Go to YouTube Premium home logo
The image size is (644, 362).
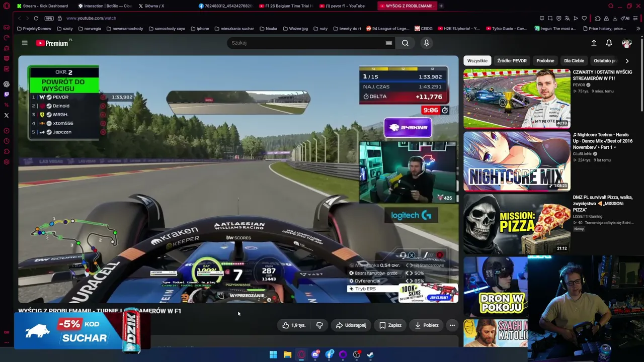coord(52,43)
